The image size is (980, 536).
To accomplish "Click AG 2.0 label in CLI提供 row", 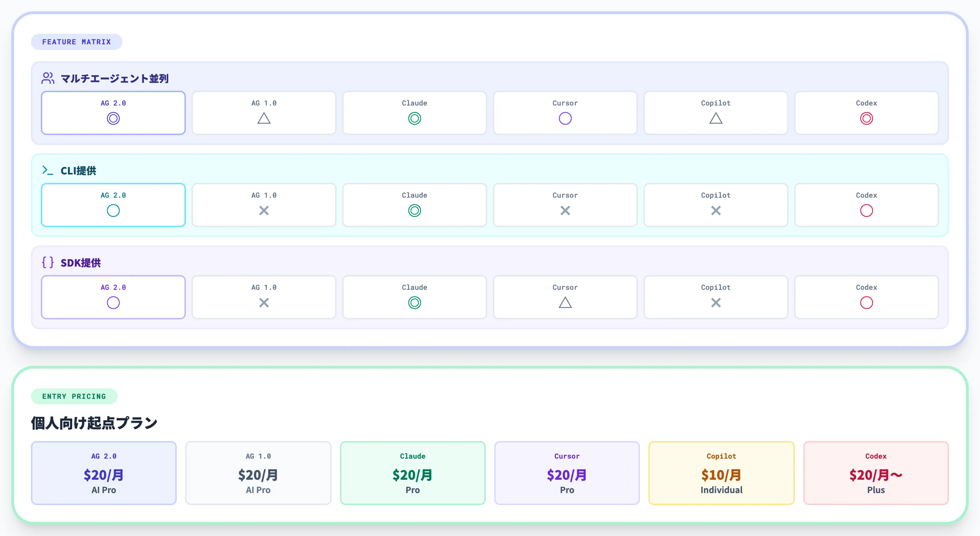I will tap(113, 195).
